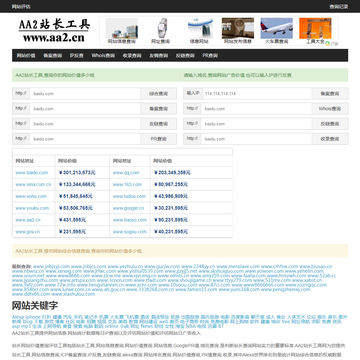Image resolution: width=360 pixels, height=360 pixels.
Task: Open www.gov.cn in the value table
Action: point(28,232)
